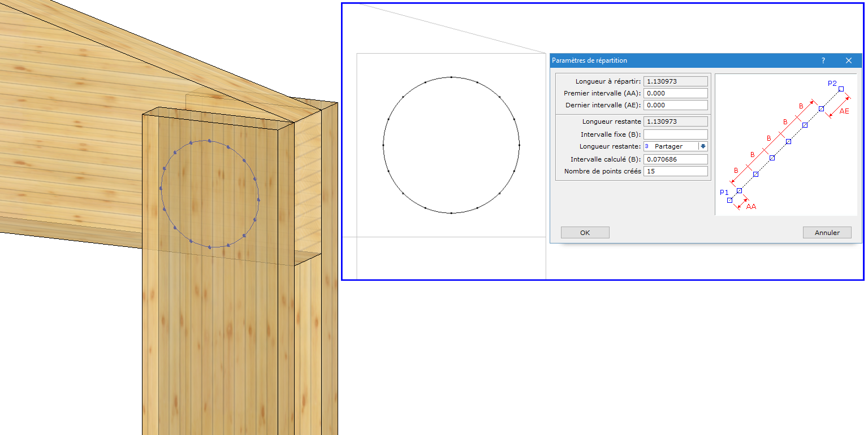Click the P1 start point in diagram
This screenshot has height=435, width=868.
(x=729, y=200)
